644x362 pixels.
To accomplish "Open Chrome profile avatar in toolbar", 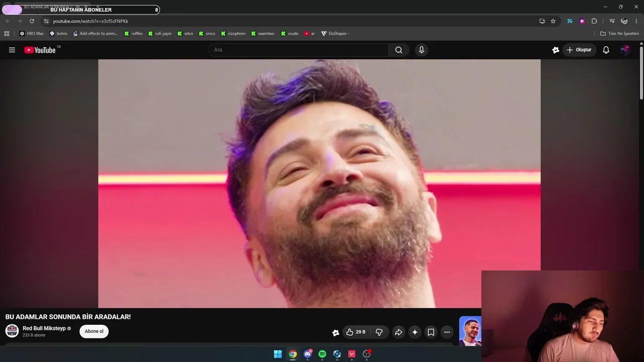I will (x=624, y=21).
